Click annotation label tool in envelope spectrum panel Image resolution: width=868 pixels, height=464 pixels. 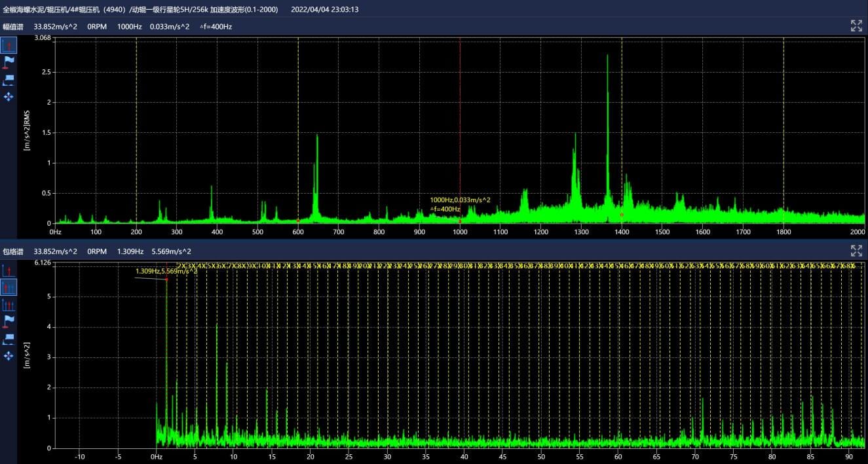pyautogui.click(x=9, y=338)
